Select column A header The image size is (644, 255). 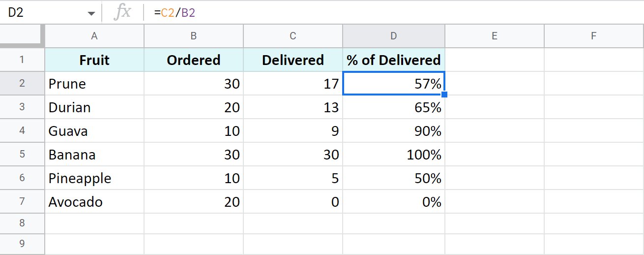click(94, 35)
